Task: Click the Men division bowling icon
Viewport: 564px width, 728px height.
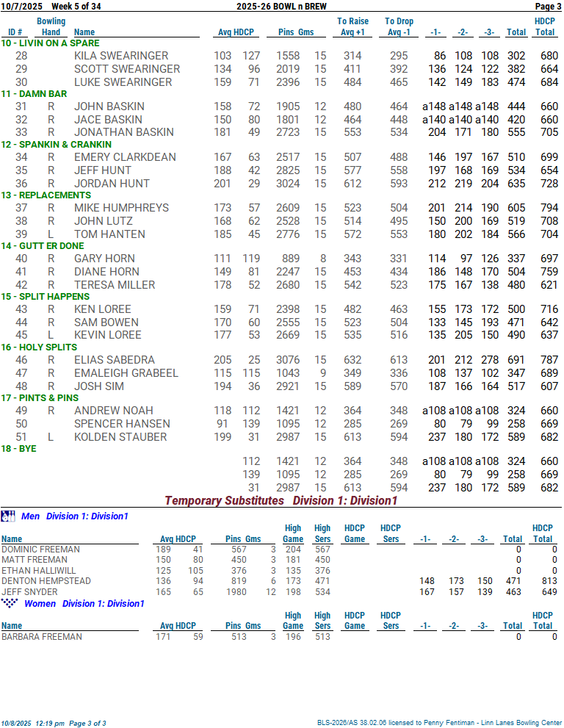Action: point(8,516)
